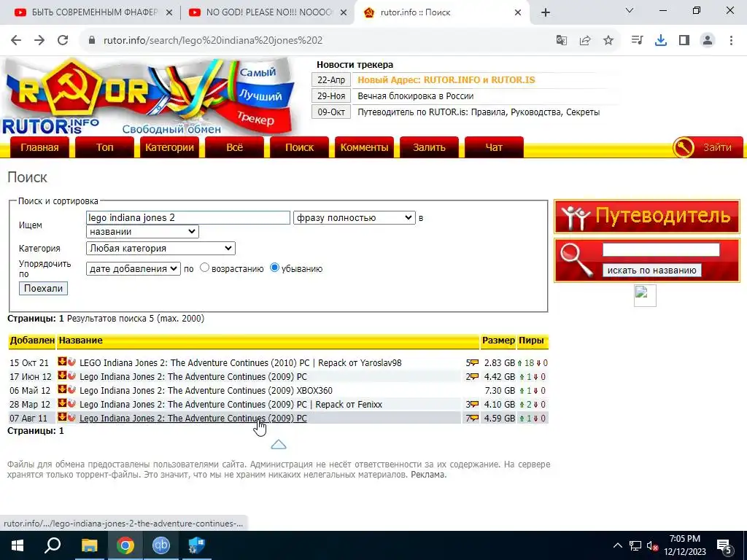Open Chrome three-dot menu
Screen dimensions: 747x560
(731, 41)
